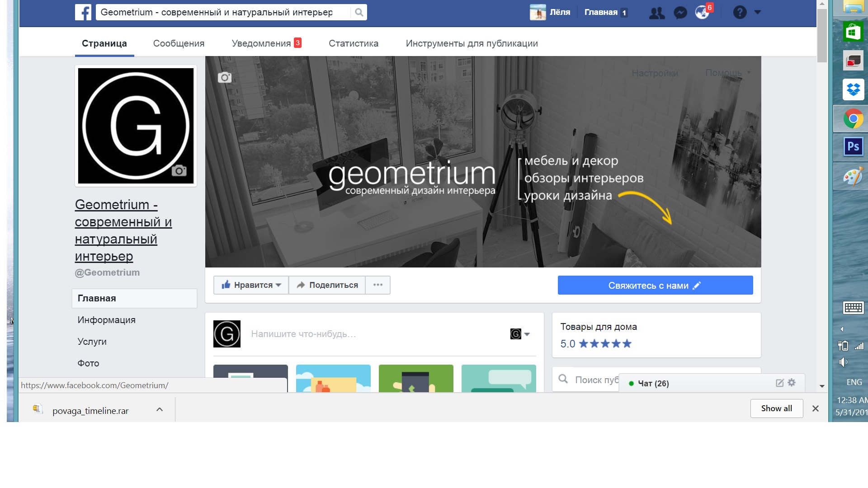
Task: Switch to Сообщения tab
Action: 179,43
